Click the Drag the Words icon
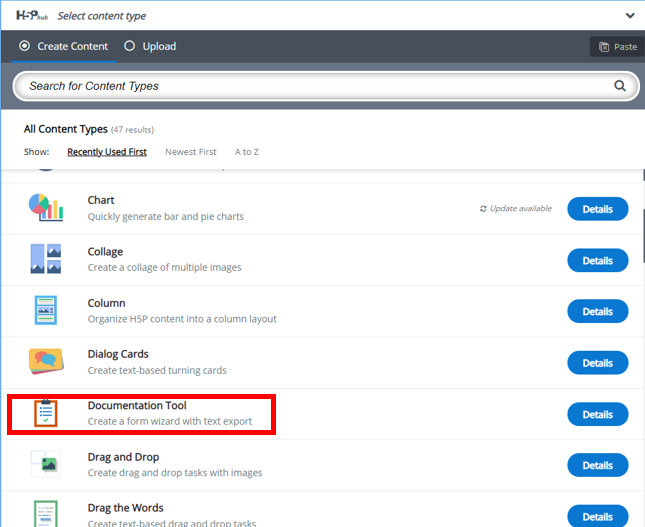The height and width of the screenshot is (527, 645). (x=46, y=511)
